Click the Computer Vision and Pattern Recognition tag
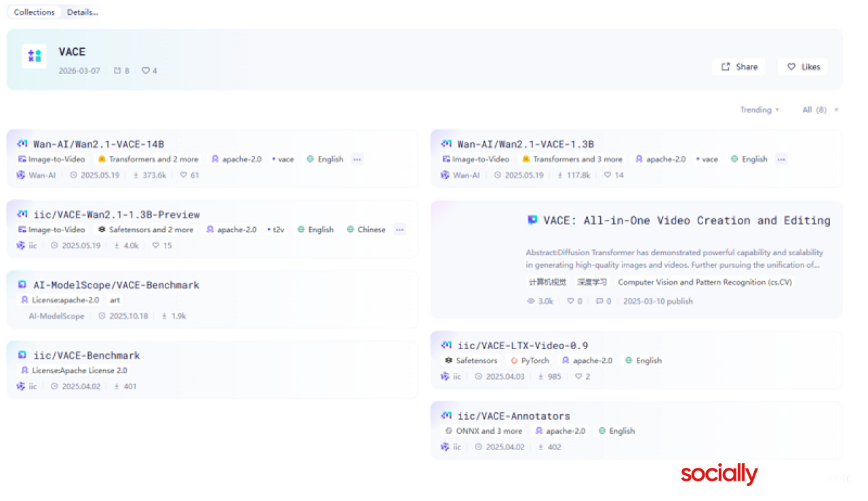 705,282
